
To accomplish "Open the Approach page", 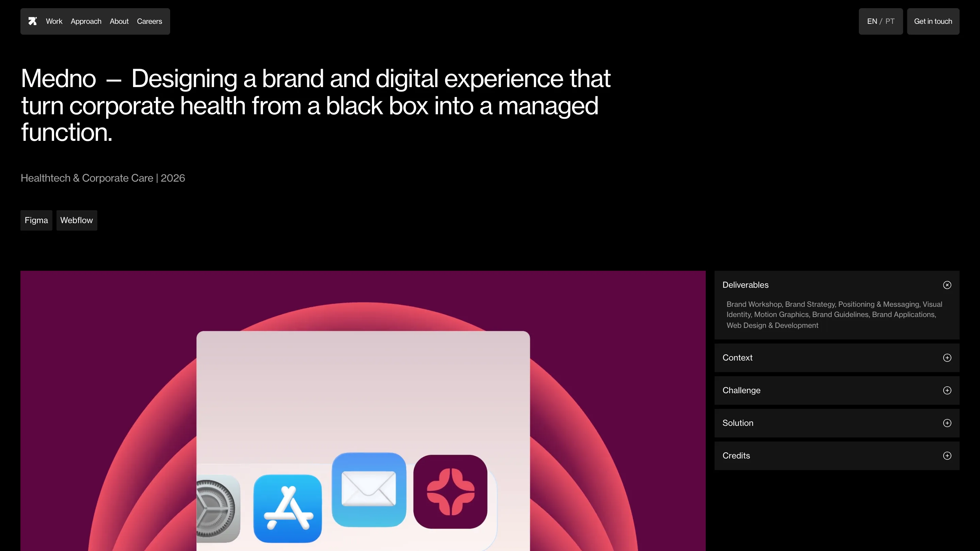I will (x=86, y=21).
